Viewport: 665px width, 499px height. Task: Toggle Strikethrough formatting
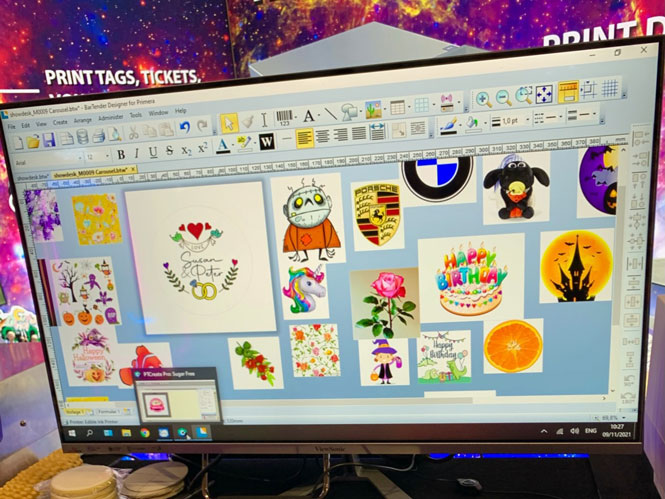(x=170, y=151)
